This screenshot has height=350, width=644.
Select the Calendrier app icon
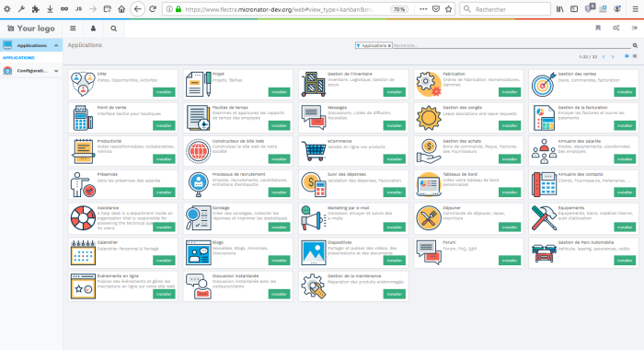pos(83,252)
